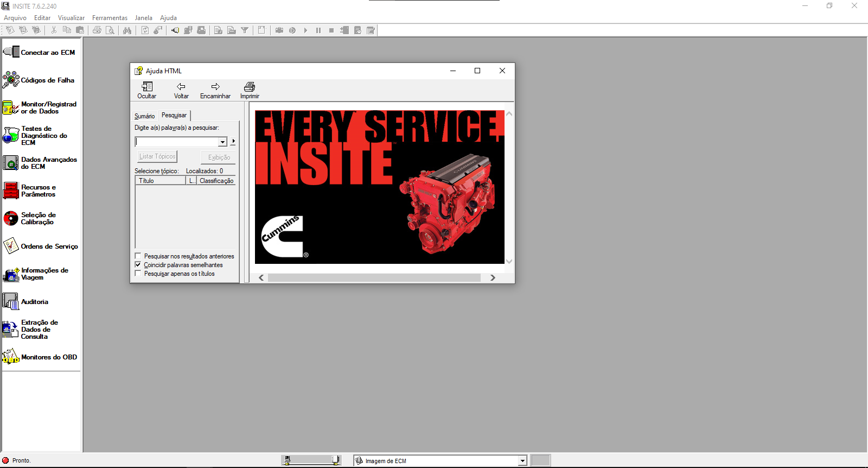Screen dimensions: 868x468
Task: Select Recursos e Parâmetros icon
Action: click(x=11, y=191)
